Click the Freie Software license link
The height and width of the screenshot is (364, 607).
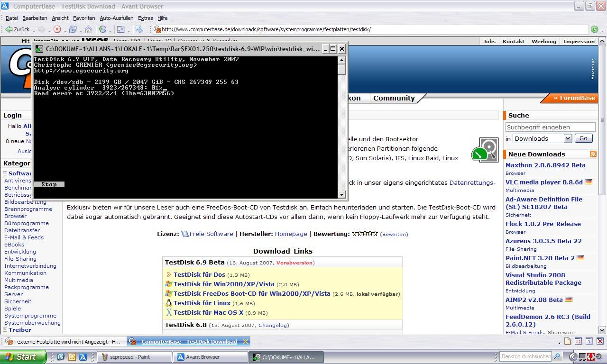(211, 234)
